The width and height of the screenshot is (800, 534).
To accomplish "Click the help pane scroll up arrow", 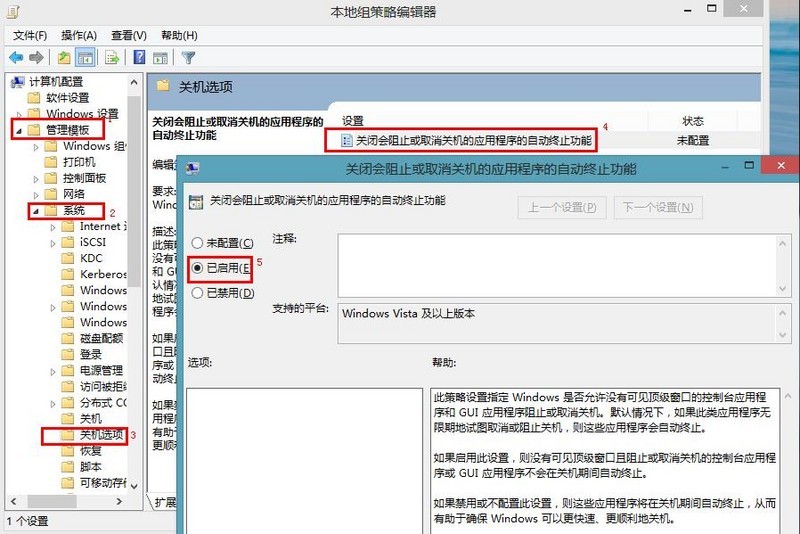I will 788,396.
